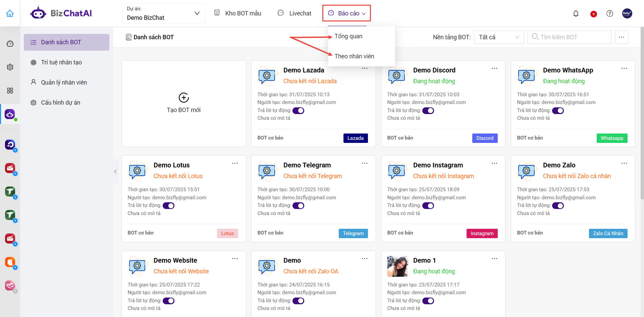Click the Vietnam flag language icon

click(594, 14)
